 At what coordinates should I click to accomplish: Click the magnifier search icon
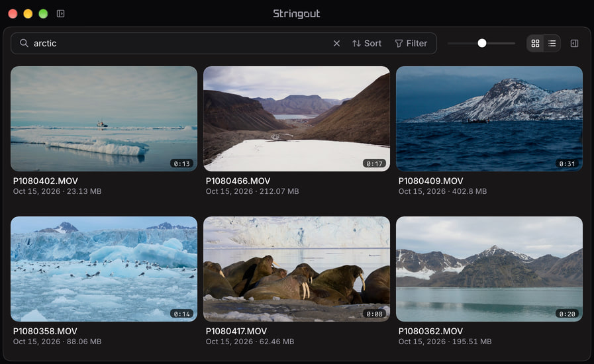[24, 43]
